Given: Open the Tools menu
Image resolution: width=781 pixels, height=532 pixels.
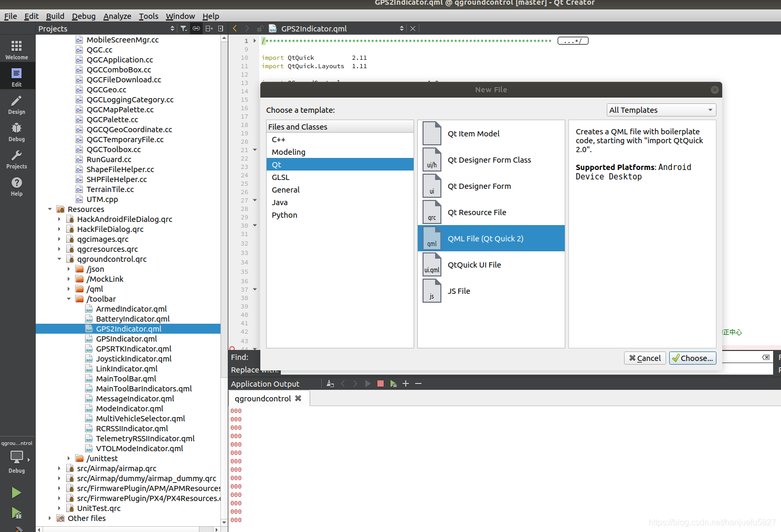Looking at the screenshot, I should click(149, 16).
